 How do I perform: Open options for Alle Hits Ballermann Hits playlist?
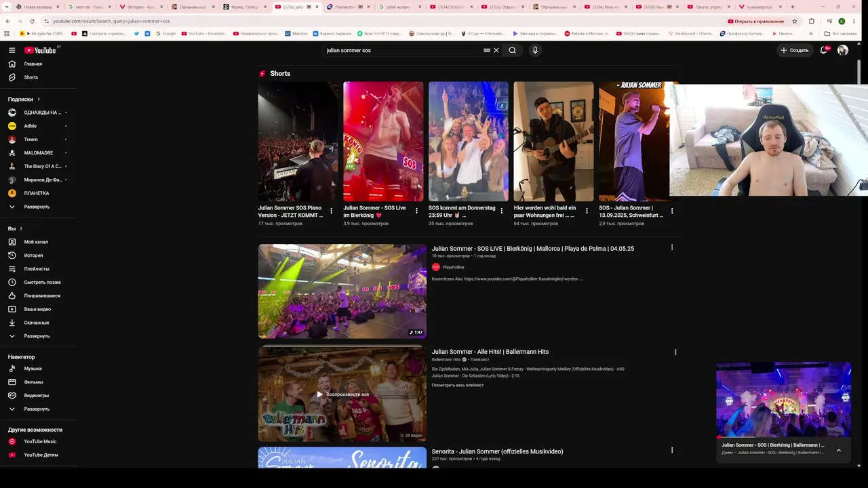pos(675,352)
